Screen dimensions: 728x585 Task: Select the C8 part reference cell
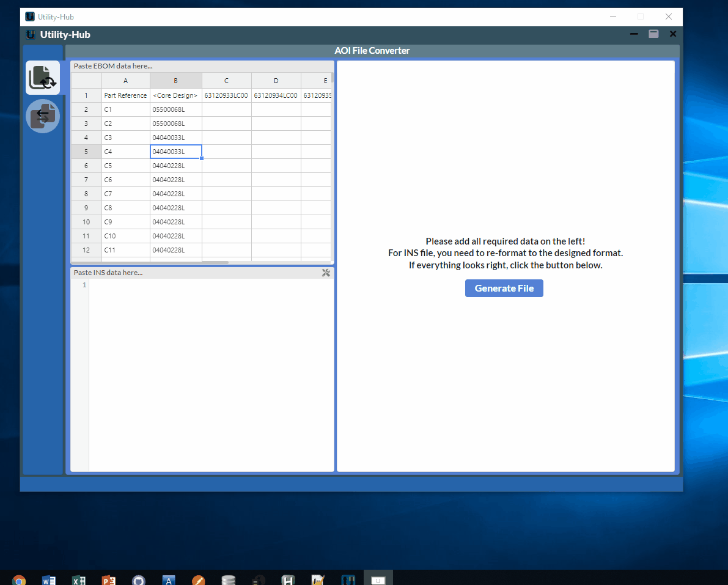(126, 208)
